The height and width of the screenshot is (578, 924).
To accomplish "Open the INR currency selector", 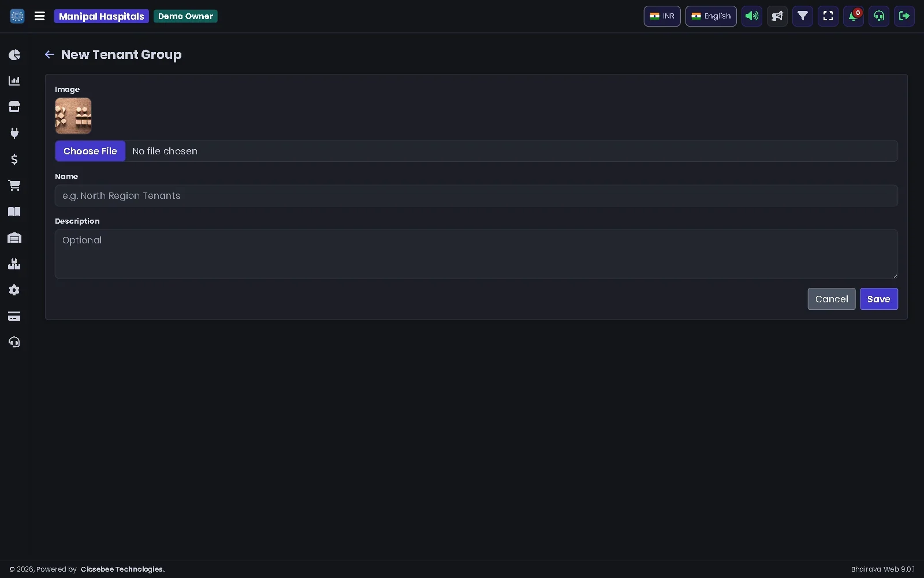I will click(x=662, y=16).
